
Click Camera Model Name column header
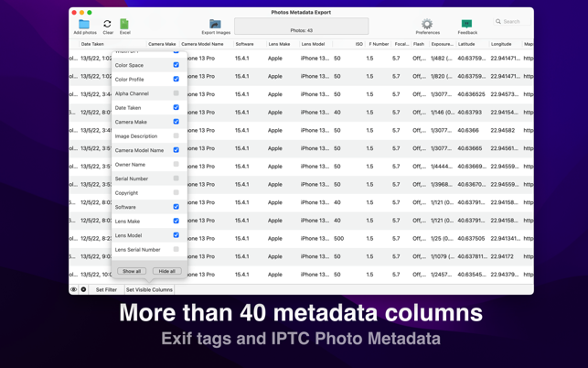pos(206,44)
